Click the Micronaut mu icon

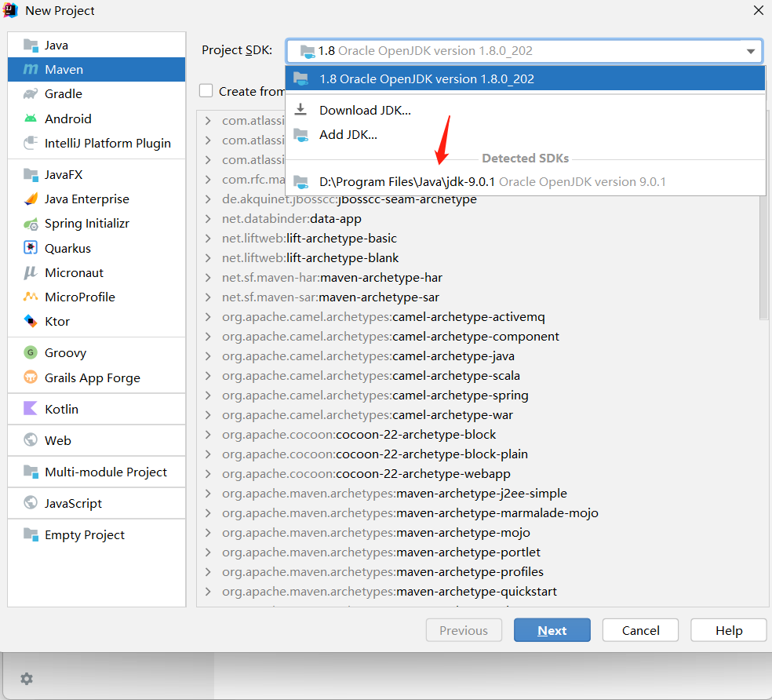[x=31, y=272]
